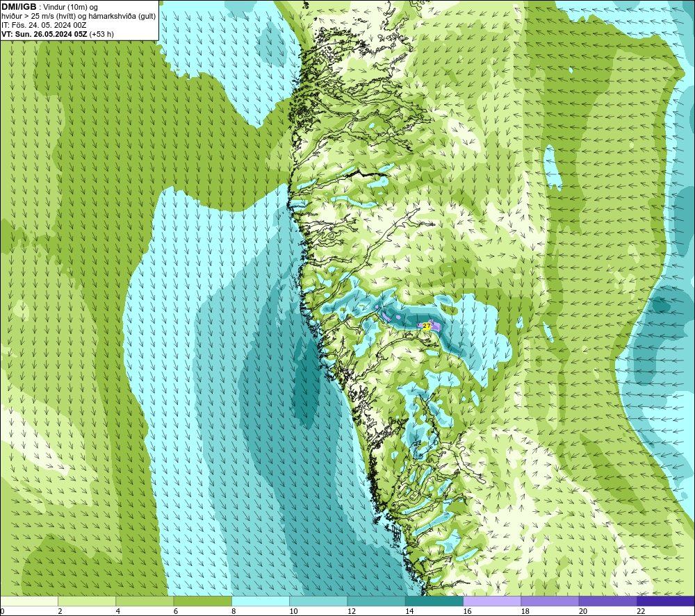The image size is (695, 616).
Task: Click the 8–10 m/s light cyan legend band
Action: pos(261,601)
